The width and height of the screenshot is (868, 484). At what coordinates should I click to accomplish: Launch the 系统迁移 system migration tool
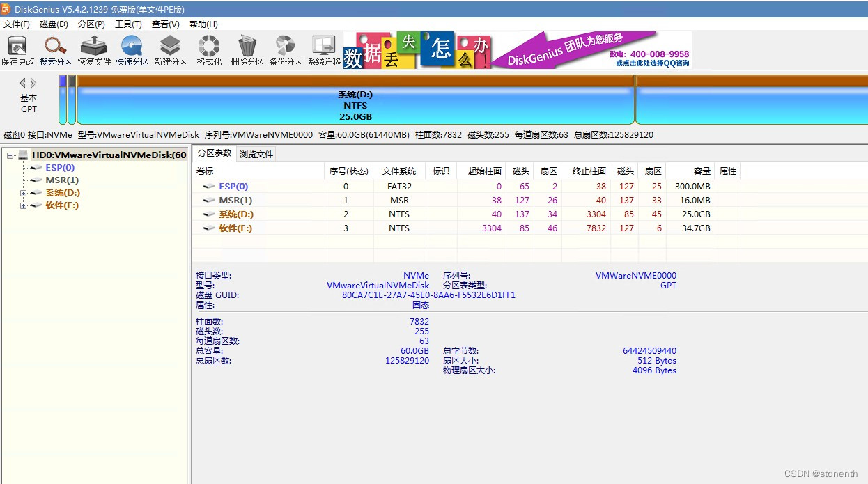click(324, 46)
